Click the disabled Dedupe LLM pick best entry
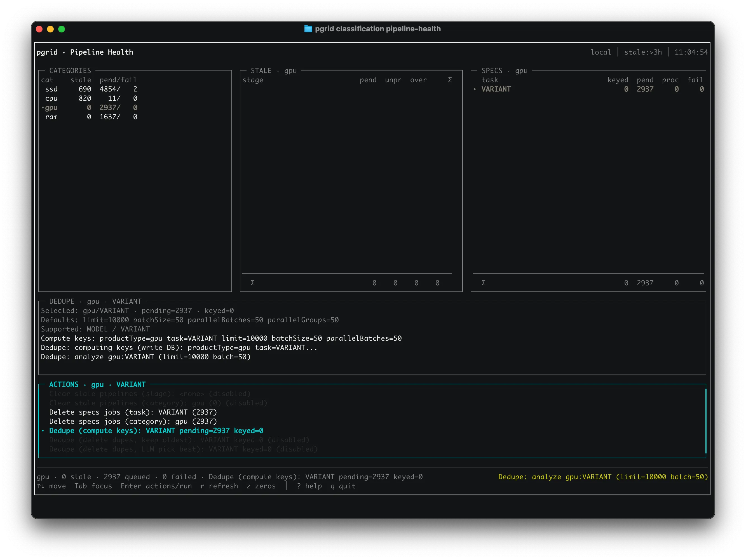The width and height of the screenshot is (746, 560). point(183,449)
